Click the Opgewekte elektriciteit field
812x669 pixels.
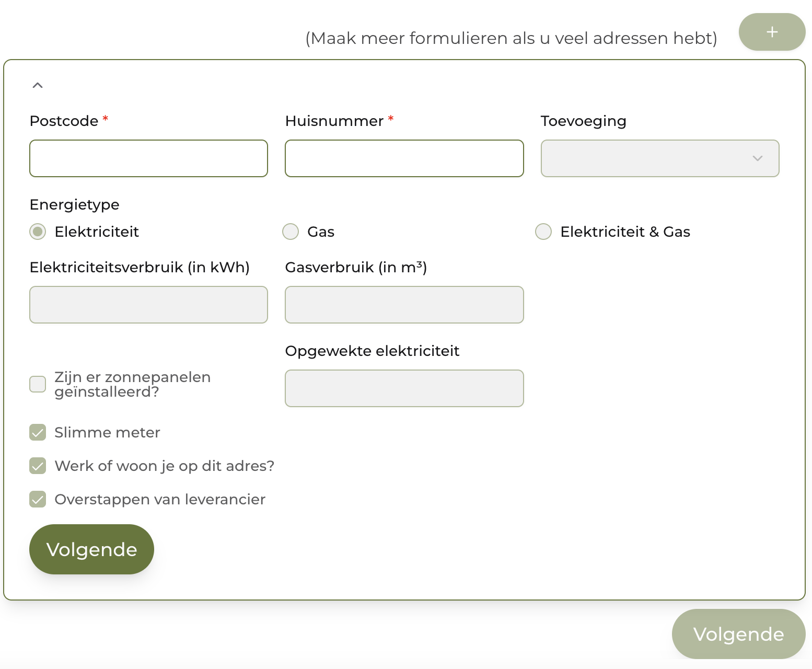click(x=404, y=388)
